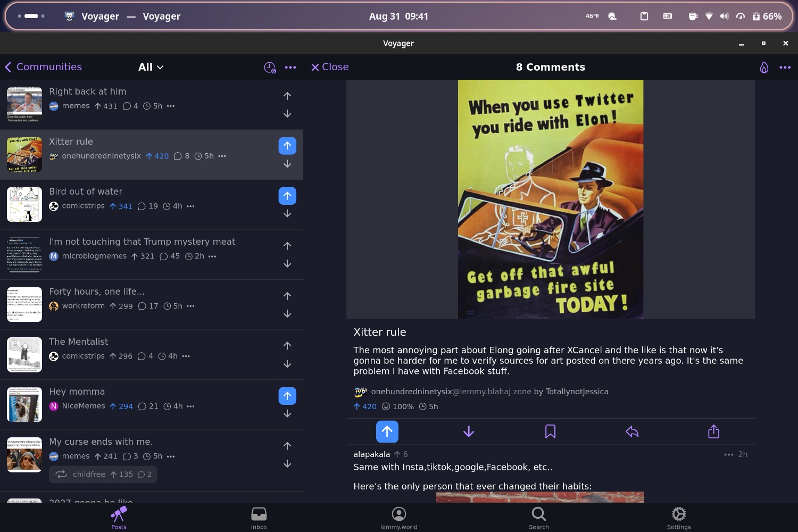The image size is (798, 532).
Task: Open the Settings tab
Action: 679,518
